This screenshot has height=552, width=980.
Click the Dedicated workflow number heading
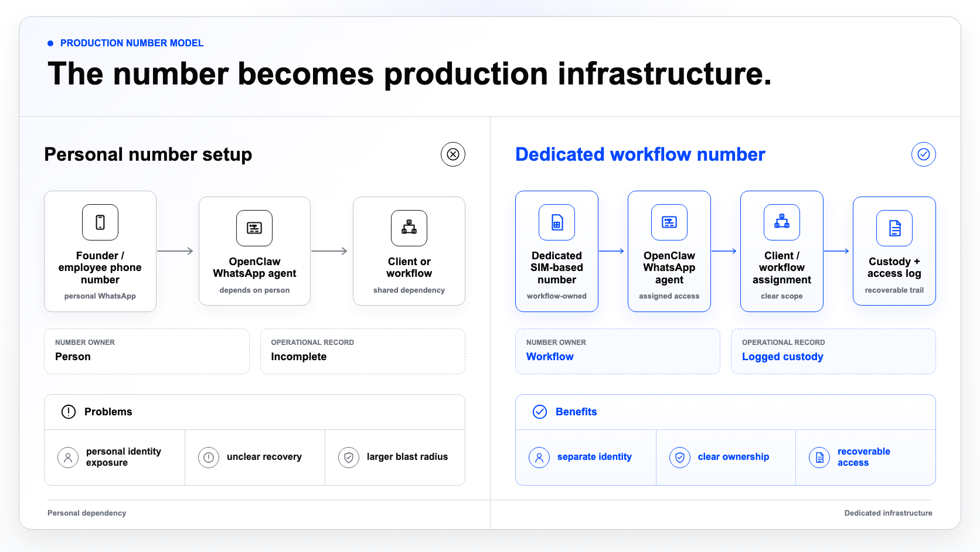640,154
